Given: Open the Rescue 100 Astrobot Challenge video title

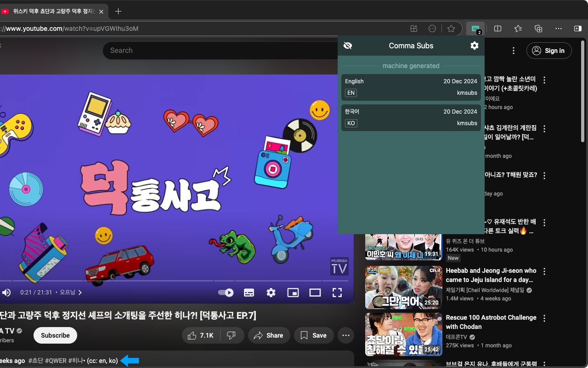Looking at the screenshot, I should point(491,322).
